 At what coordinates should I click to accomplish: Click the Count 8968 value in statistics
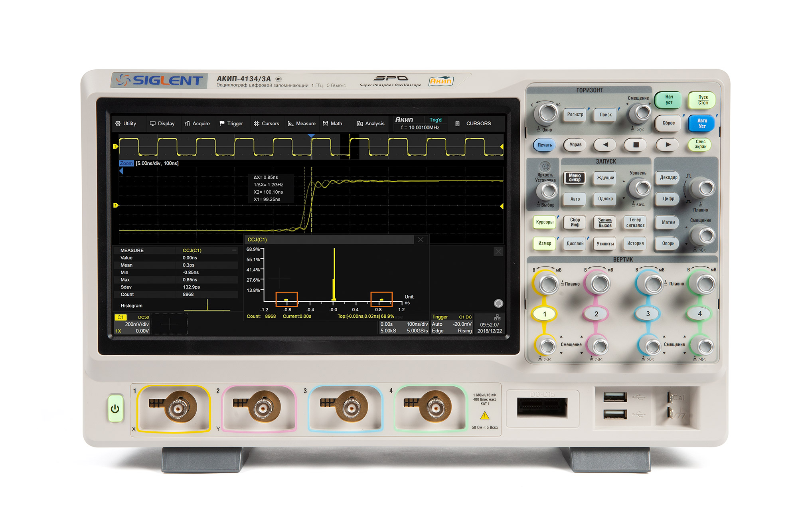(188, 295)
